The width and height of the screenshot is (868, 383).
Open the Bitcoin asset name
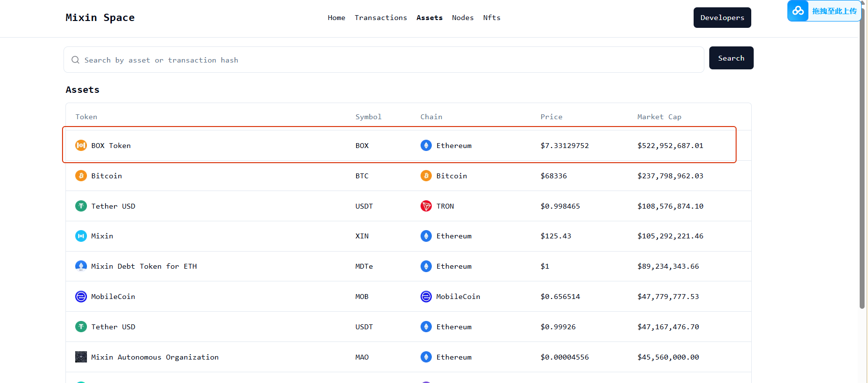point(106,176)
